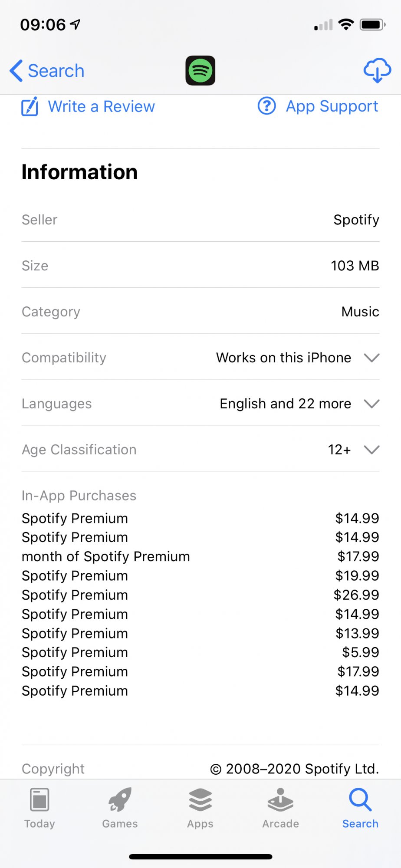Switch to the Games tab
This screenshot has width=401, height=868.
pos(120,807)
